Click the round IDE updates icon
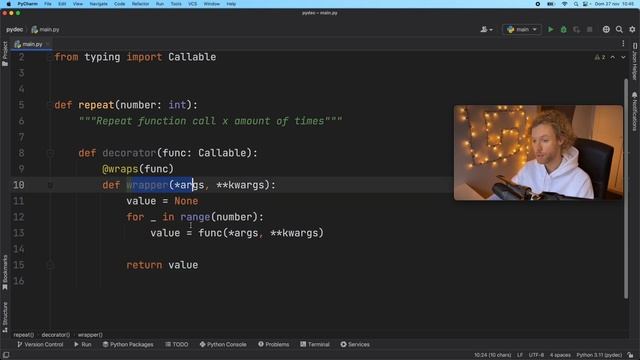The image size is (640, 360). pyautogui.click(x=606, y=29)
